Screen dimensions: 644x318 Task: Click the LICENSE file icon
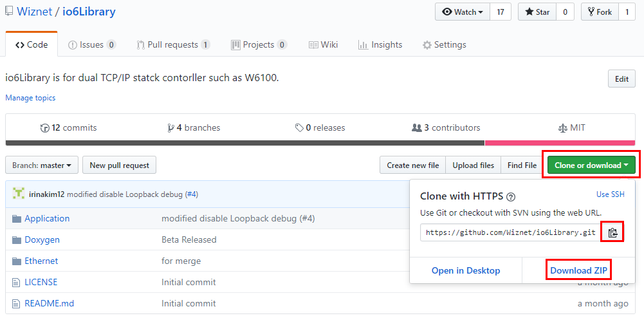pos(16,283)
